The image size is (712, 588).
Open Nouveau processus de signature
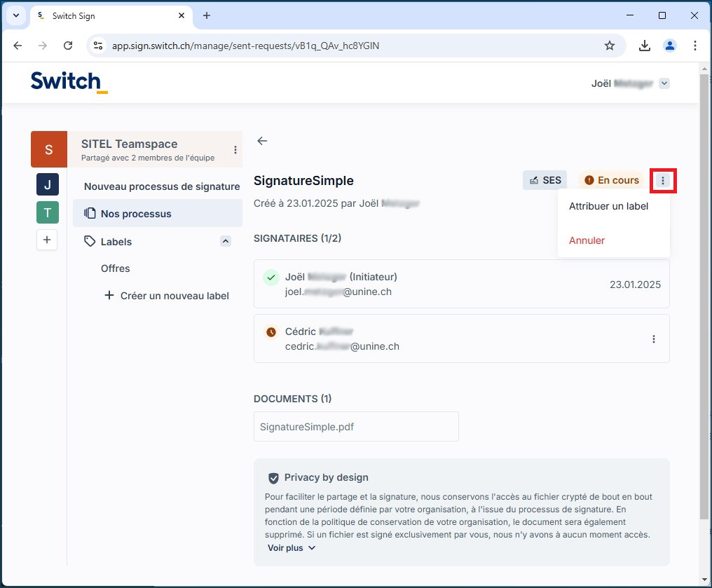[x=162, y=186]
